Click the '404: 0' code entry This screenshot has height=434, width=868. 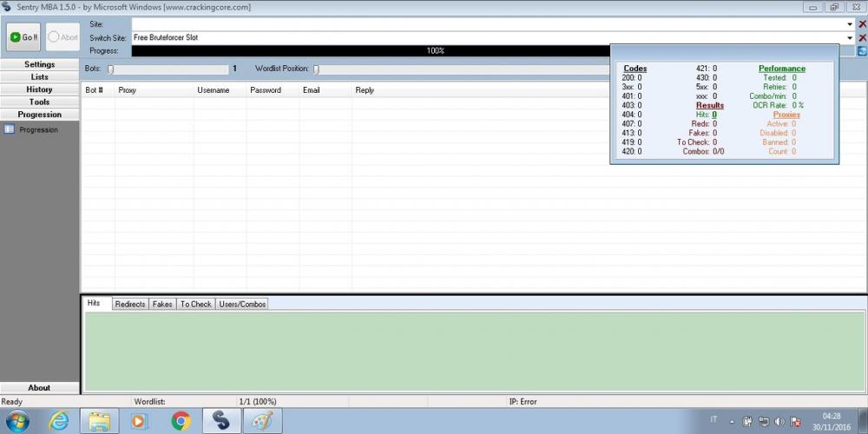click(x=632, y=115)
